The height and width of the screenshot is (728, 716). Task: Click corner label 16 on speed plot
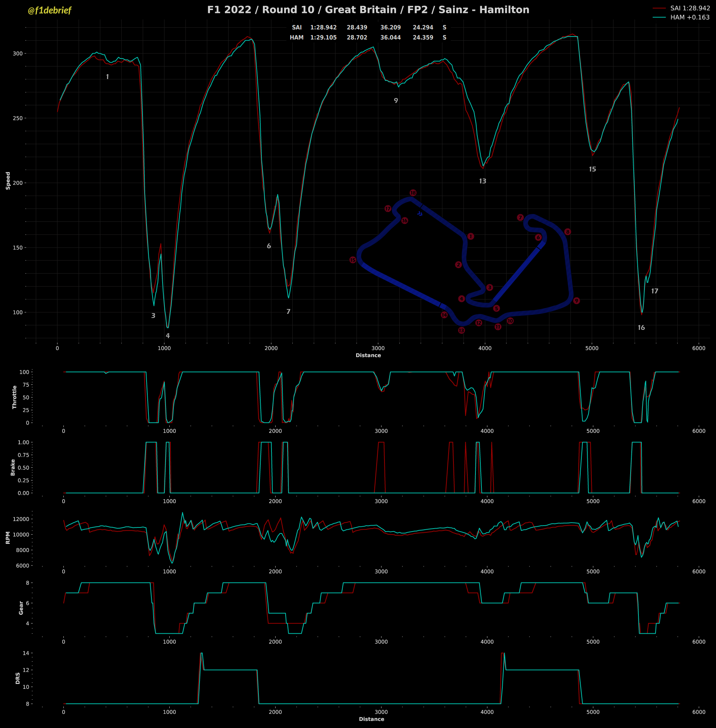[x=641, y=328]
